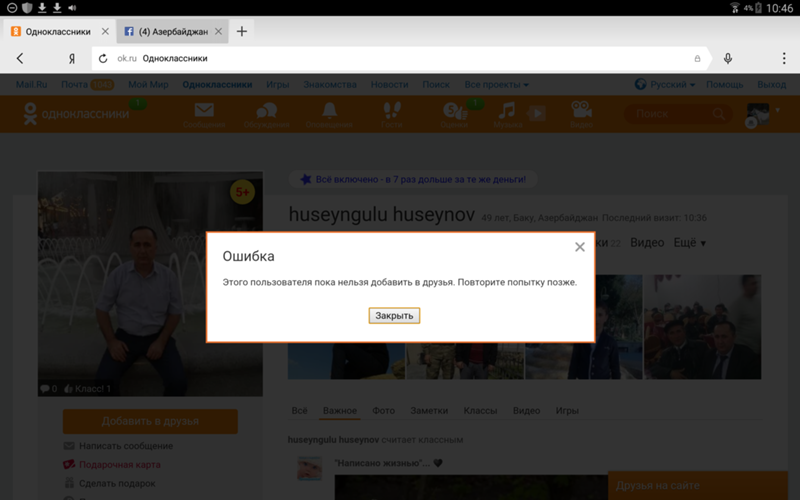Image resolution: width=800 pixels, height=500 pixels.
Task: Open Mail.Ru link in top bar
Action: tap(32, 85)
